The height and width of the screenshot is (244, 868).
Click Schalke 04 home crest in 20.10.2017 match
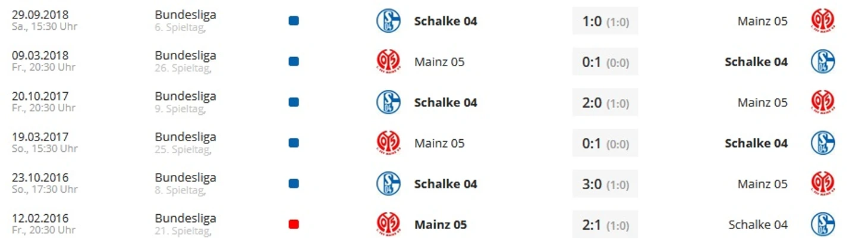tap(388, 102)
